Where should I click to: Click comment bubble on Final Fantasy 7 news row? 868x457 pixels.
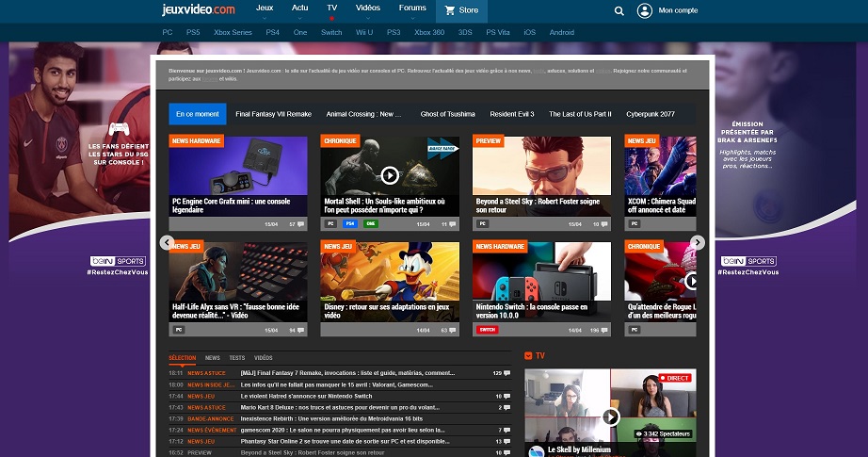[506, 373]
